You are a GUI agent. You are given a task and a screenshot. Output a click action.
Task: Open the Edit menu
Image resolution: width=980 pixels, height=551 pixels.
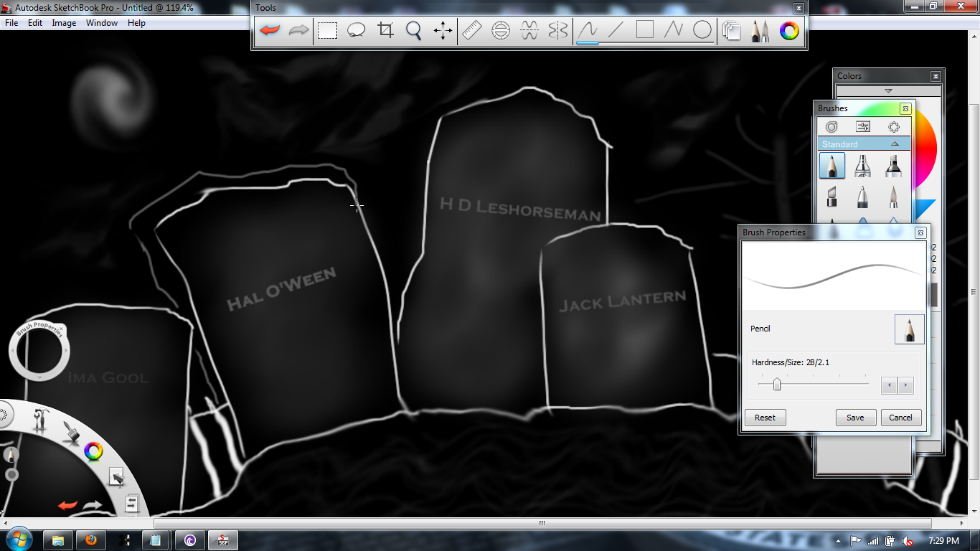click(x=35, y=23)
